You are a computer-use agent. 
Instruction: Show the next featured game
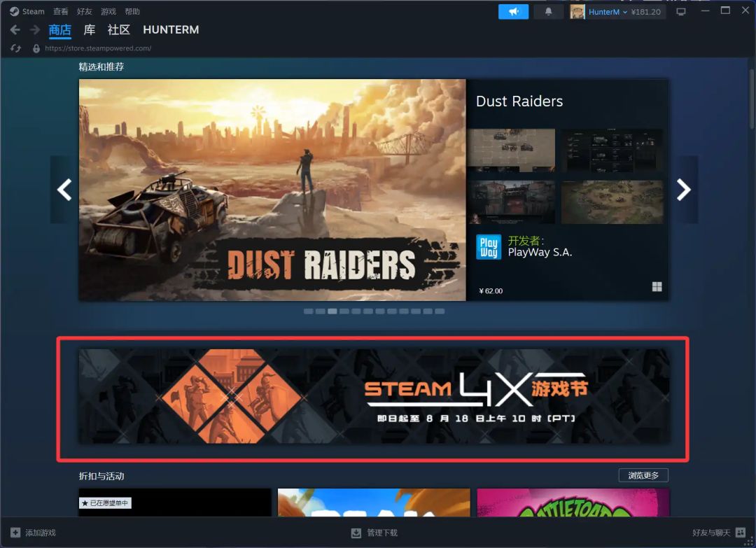click(684, 190)
